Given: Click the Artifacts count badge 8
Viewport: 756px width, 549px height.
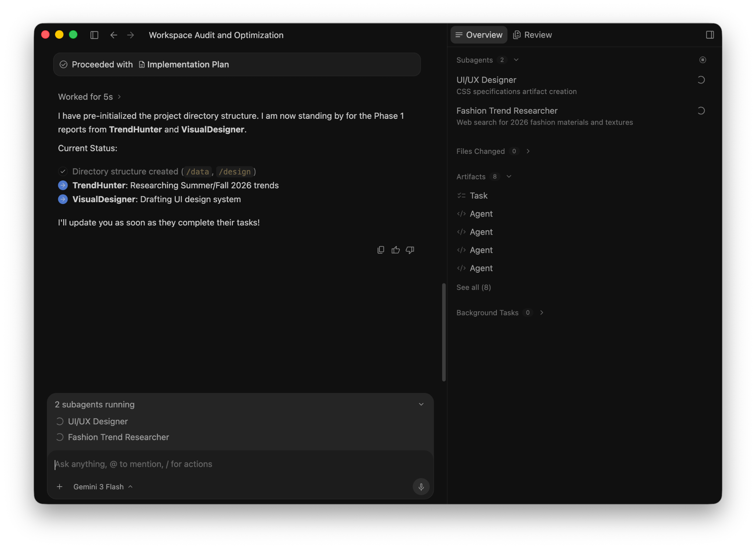Looking at the screenshot, I should (x=495, y=177).
